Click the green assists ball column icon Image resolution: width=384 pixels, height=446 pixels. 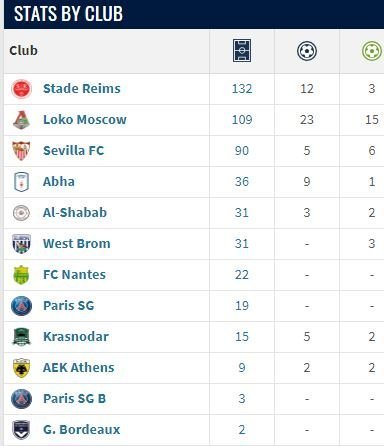(x=372, y=51)
